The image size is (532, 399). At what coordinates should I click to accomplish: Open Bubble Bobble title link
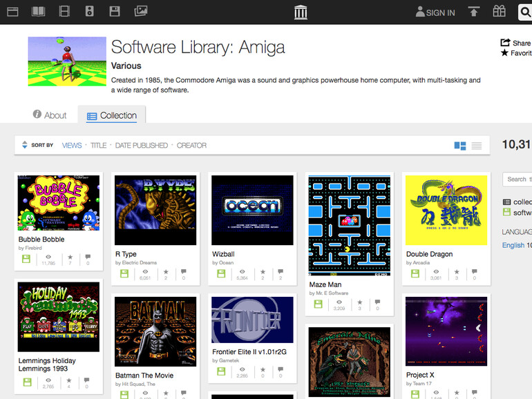coord(41,240)
